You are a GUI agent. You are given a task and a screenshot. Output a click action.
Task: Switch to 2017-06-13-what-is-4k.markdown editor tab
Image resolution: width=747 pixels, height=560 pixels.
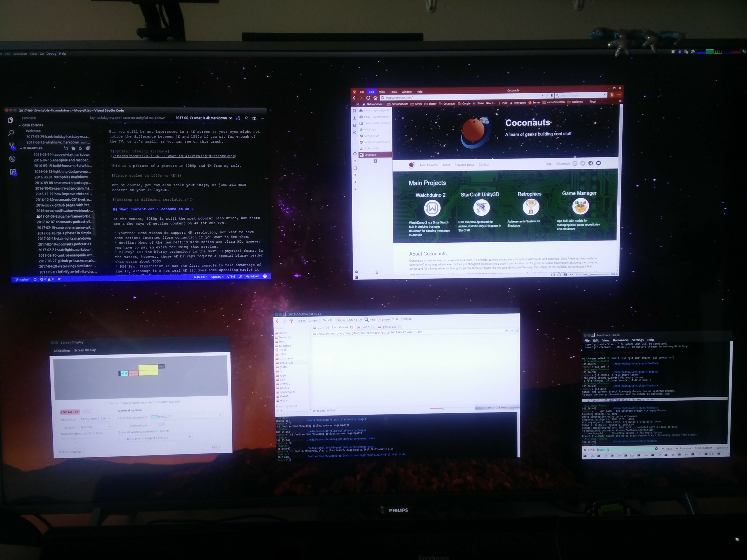click(201, 118)
